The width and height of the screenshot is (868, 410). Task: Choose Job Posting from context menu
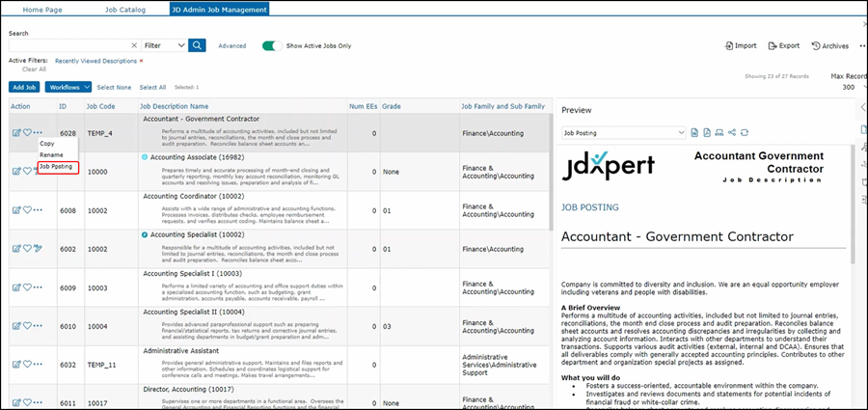(x=56, y=166)
